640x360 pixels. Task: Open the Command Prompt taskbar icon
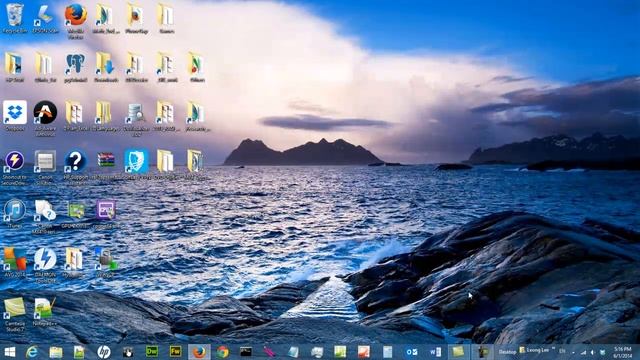click(x=246, y=352)
